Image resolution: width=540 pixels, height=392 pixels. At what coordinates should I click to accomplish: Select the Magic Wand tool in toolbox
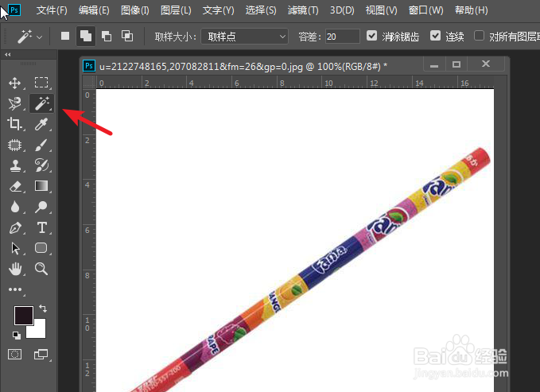click(x=41, y=103)
